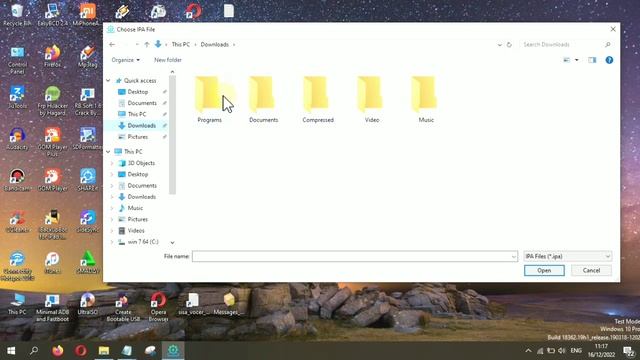Collapse the This PC tree section

(109, 151)
